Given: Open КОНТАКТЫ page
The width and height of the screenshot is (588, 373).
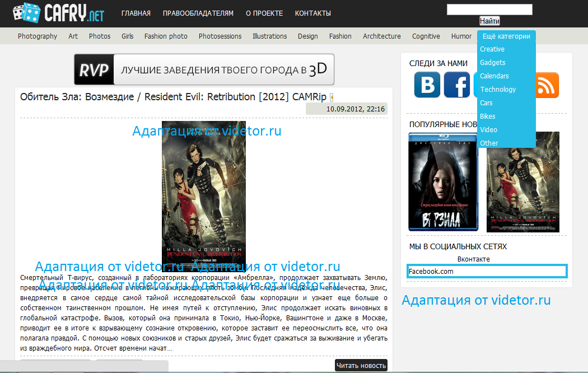Looking at the screenshot, I should 312,13.
